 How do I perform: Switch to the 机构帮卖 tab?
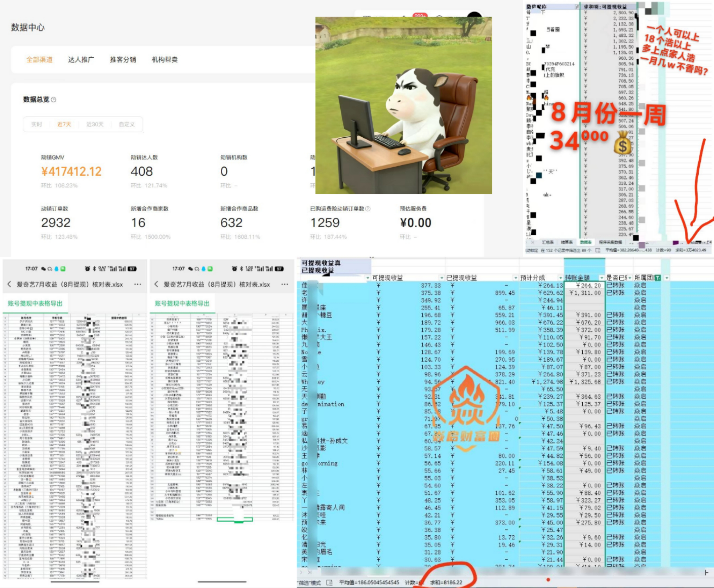(165, 60)
